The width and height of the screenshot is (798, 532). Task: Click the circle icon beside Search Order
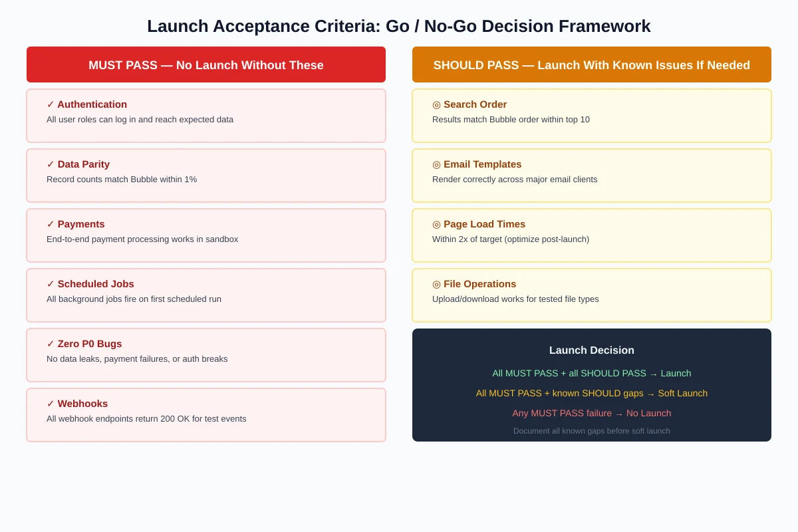click(437, 104)
